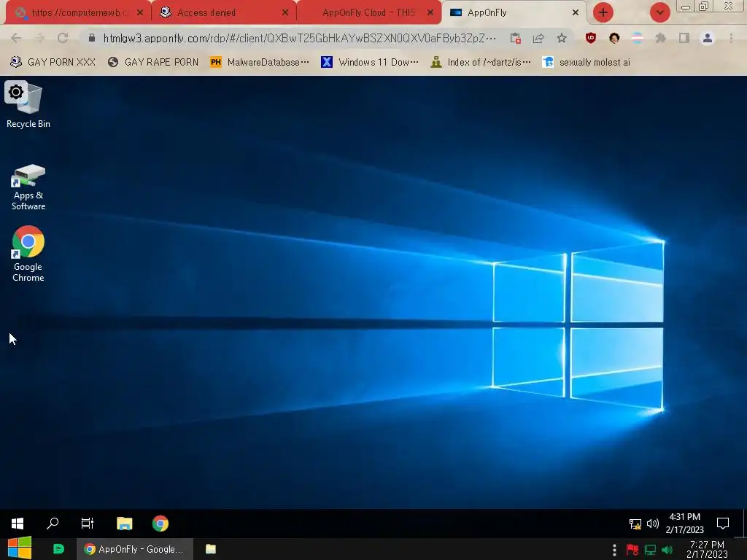Open a new tab with plus button
This screenshot has height=560, width=747.
tap(603, 12)
